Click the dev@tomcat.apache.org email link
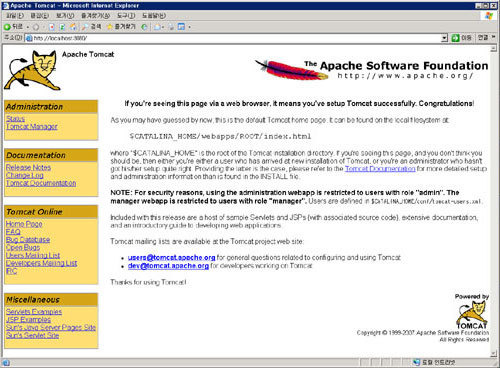The width and height of the screenshot is (500, 368). click(168, 266)
